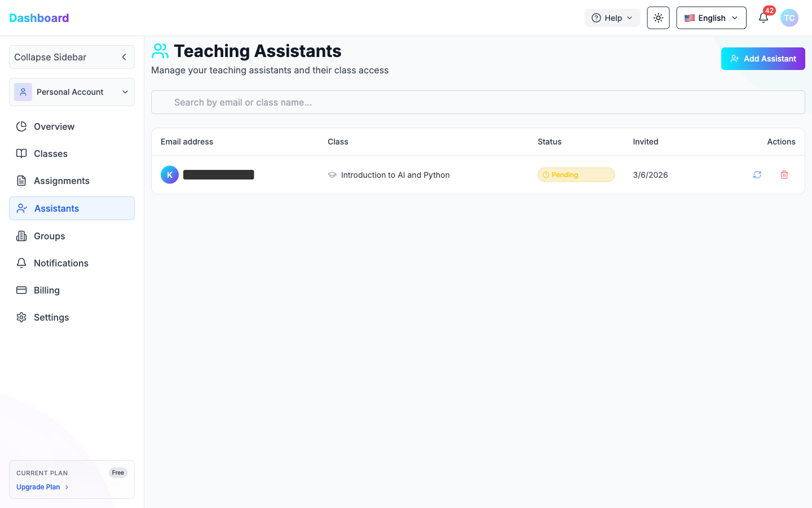Click the TC user avatar
The height and width of the screenshot is (508, 812).
789,18
